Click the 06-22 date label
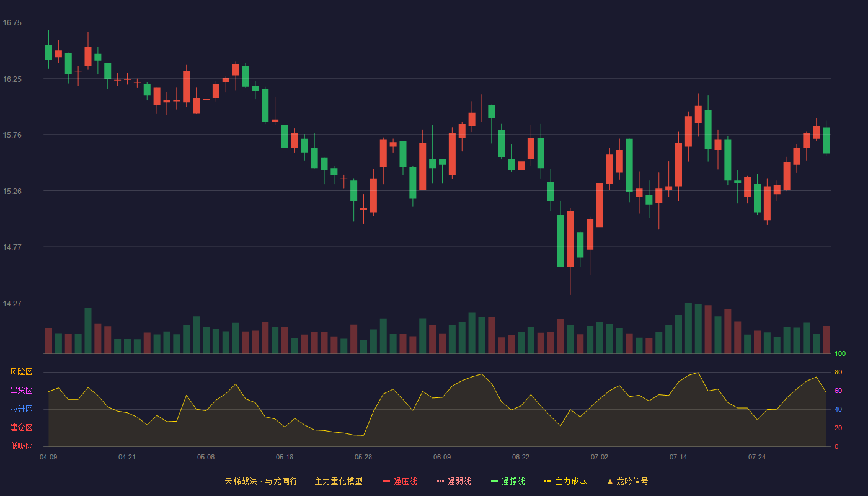The height and width of the screenshot is (496, 868). [521, 457]
